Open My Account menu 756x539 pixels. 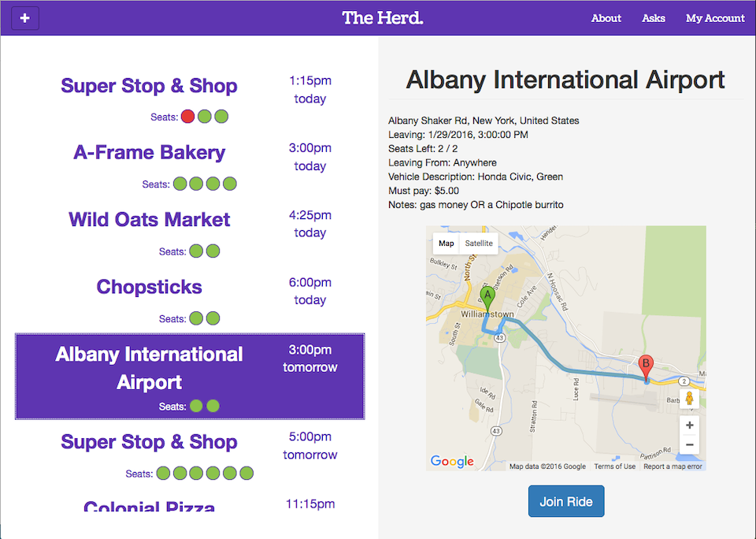coord(715,18)
